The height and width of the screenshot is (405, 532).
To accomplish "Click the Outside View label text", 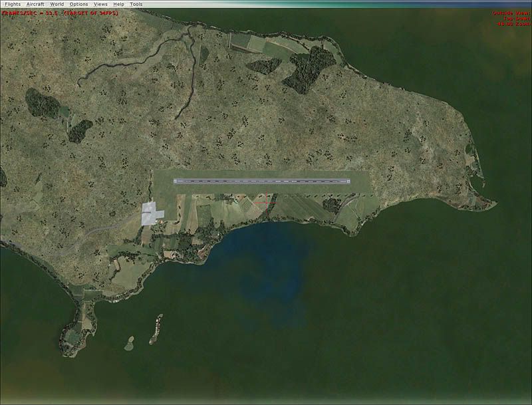I will coord(509,13).
